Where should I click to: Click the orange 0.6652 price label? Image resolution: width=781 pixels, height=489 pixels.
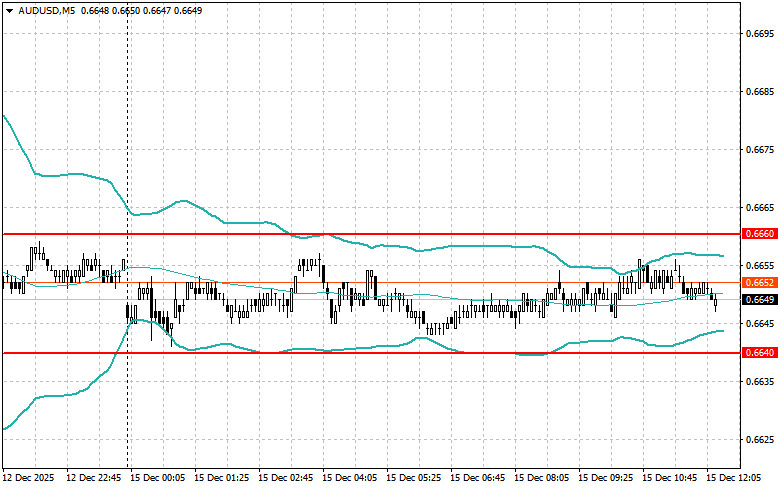760,283
